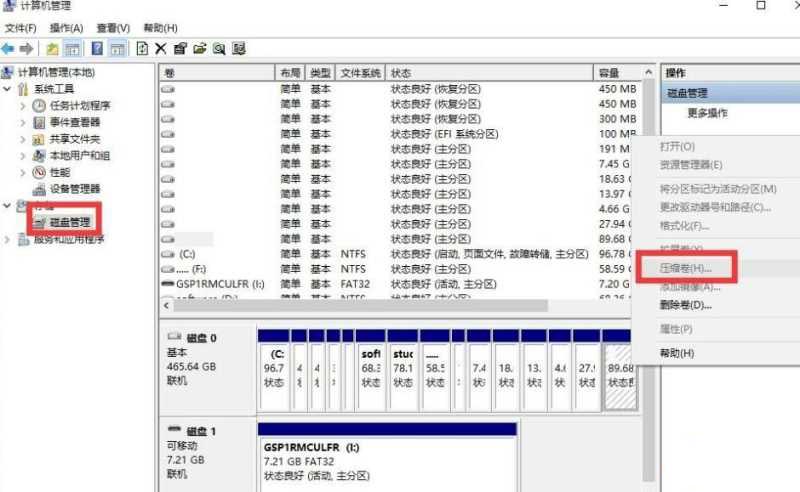
Task: Click the Refresh icon in the toolbar
Action: point(143,48)
